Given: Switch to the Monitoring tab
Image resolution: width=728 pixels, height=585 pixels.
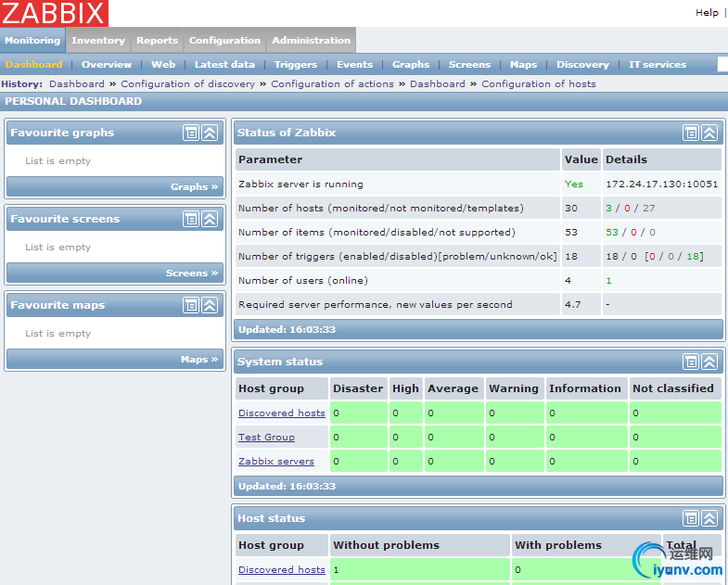Looking at the screenshot, I should click(x=32, y=41).
